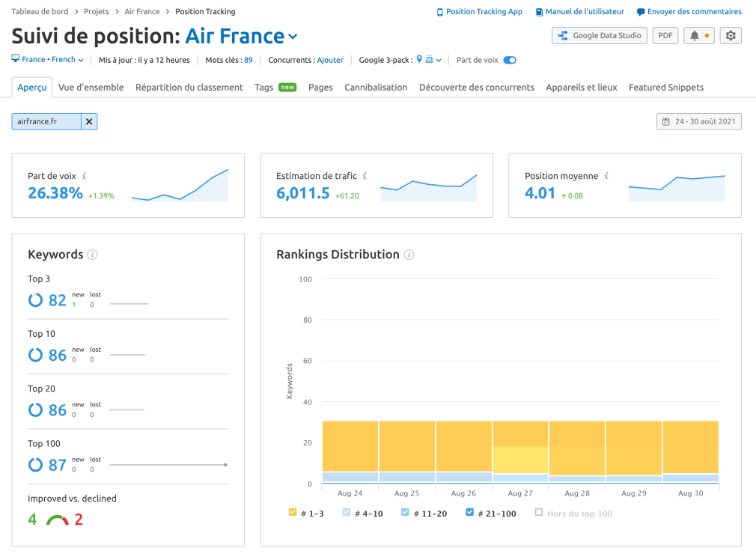Click the Top 3 keyword count 82
This screenshot has width=756, height=554.
coord(58,300)
